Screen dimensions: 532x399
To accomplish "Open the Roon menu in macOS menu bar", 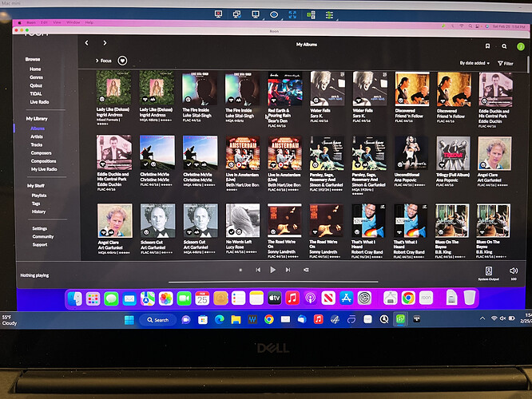I will (31, 22).
